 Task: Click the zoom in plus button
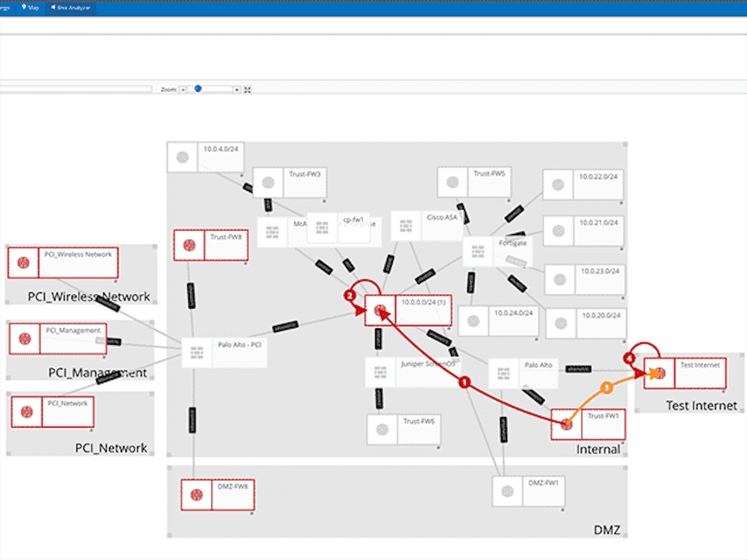tap(236, 89)
